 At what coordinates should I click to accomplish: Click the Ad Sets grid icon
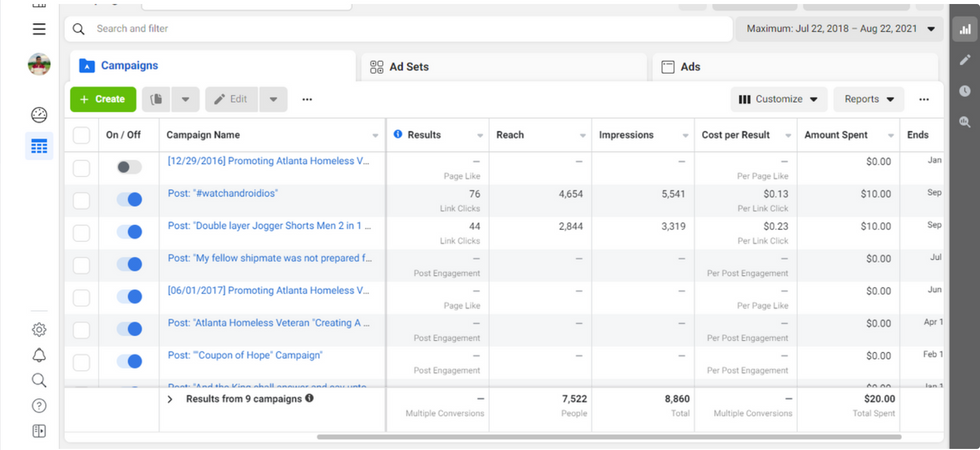376,68
